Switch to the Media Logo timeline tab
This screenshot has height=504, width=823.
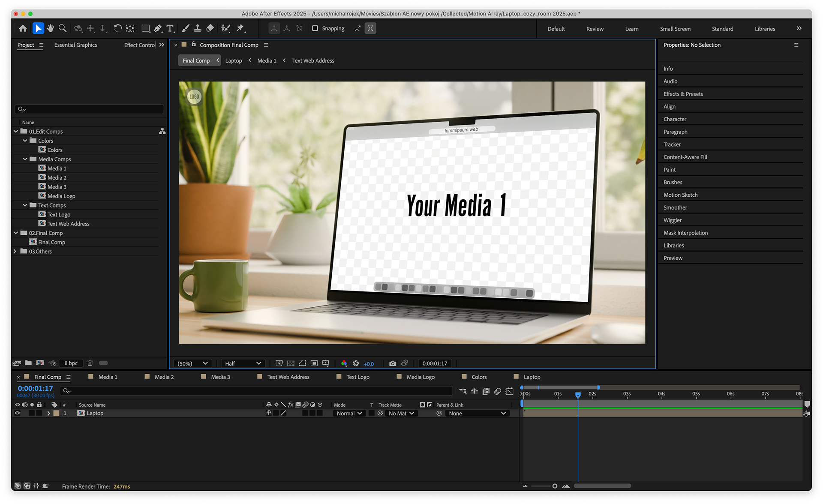[420, 377]
